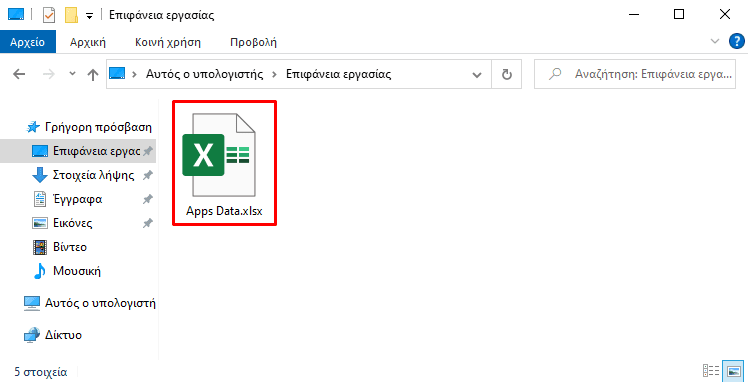Open the address bar history dropdown
Viewport: 748px width, 382px height.
pyautogui.click(x=476, y=75)
